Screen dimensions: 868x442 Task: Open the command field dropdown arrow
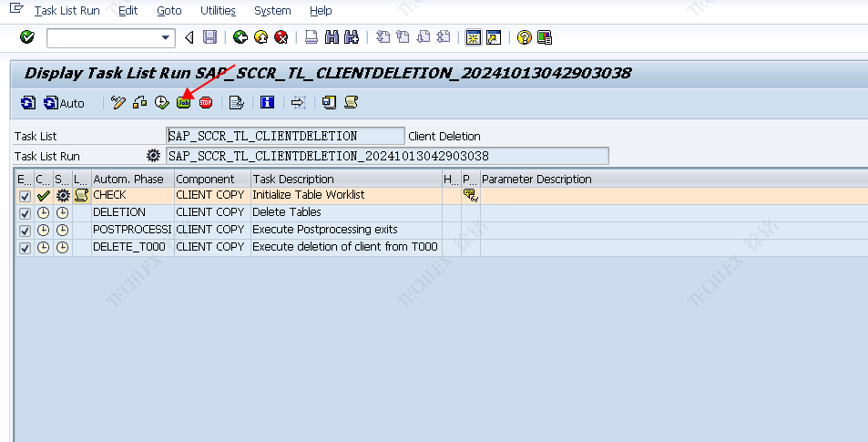tap(166, 37)
